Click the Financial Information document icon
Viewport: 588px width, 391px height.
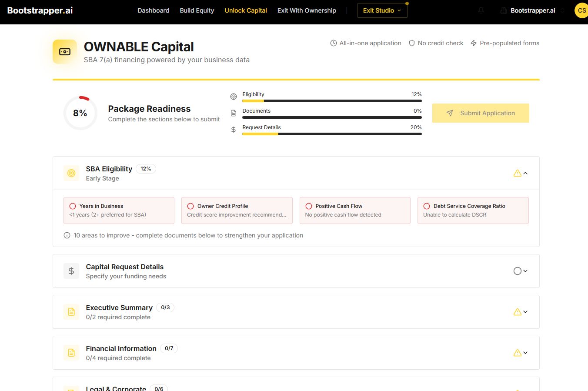point(71,353)
